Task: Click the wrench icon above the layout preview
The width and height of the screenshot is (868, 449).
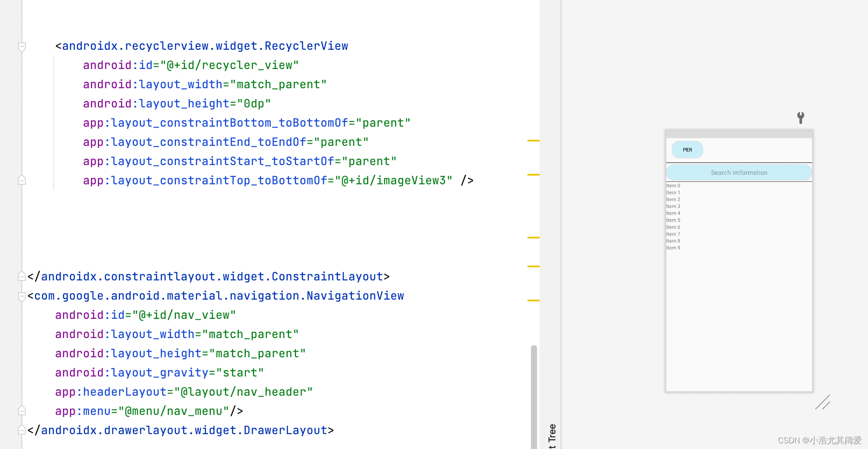Action: tap(801, 117)
